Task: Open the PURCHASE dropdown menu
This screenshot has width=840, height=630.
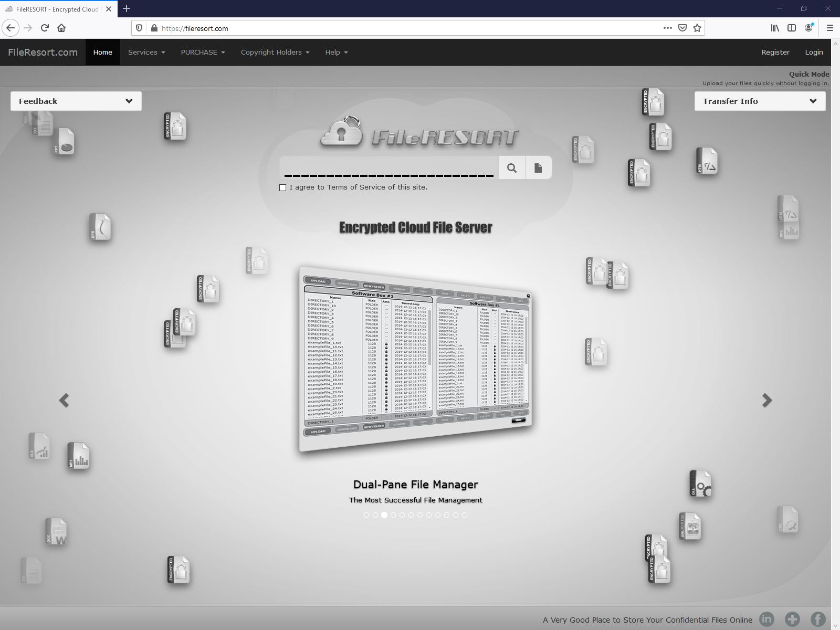Action: coord(203,52)
